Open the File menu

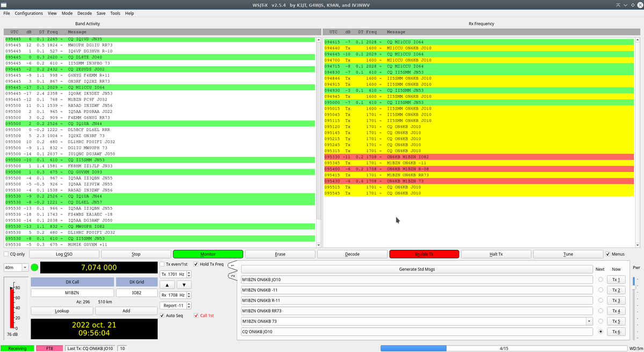click(x=7, y=13)
